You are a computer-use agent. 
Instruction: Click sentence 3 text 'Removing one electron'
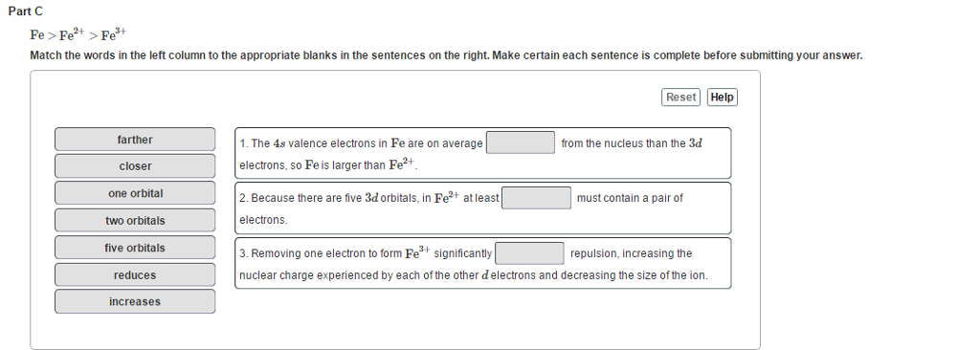[x=366, y=253]
